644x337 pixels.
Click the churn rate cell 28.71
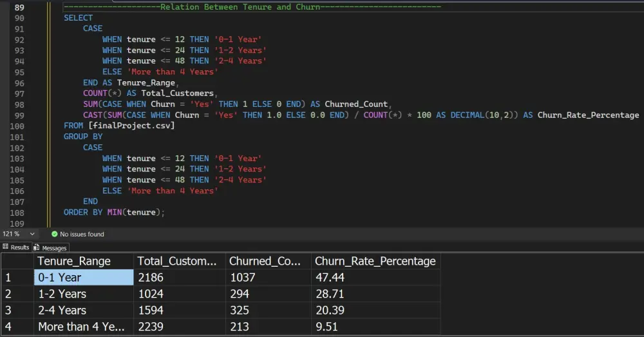coord(375,294)
